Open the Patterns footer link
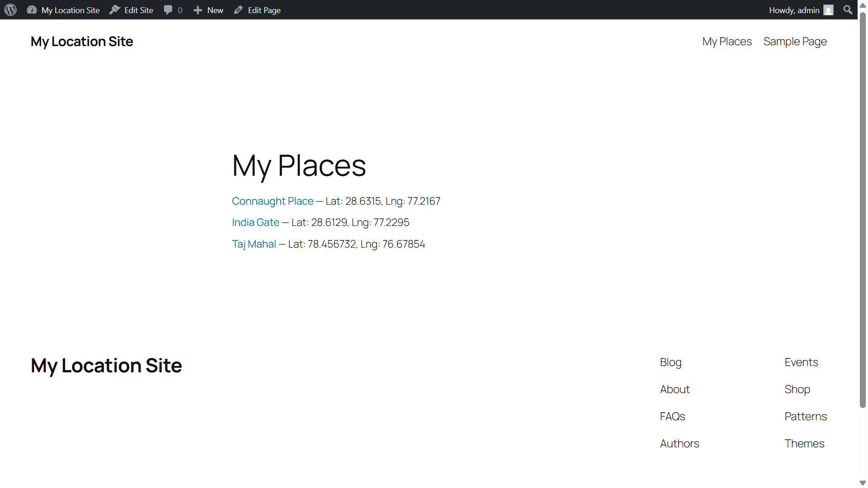The height and width of the screenshot is (488, 868). click(806, 417)
